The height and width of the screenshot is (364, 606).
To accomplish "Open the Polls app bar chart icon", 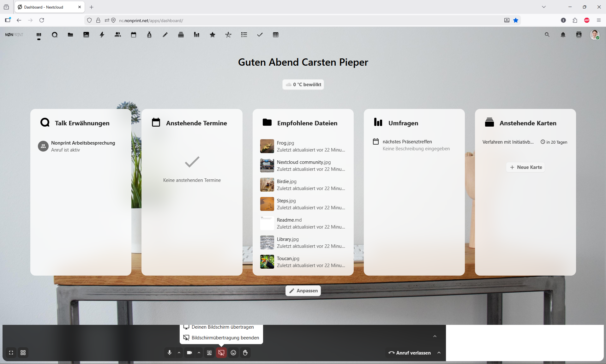I will pyautogui.click(x=197, y=35).
